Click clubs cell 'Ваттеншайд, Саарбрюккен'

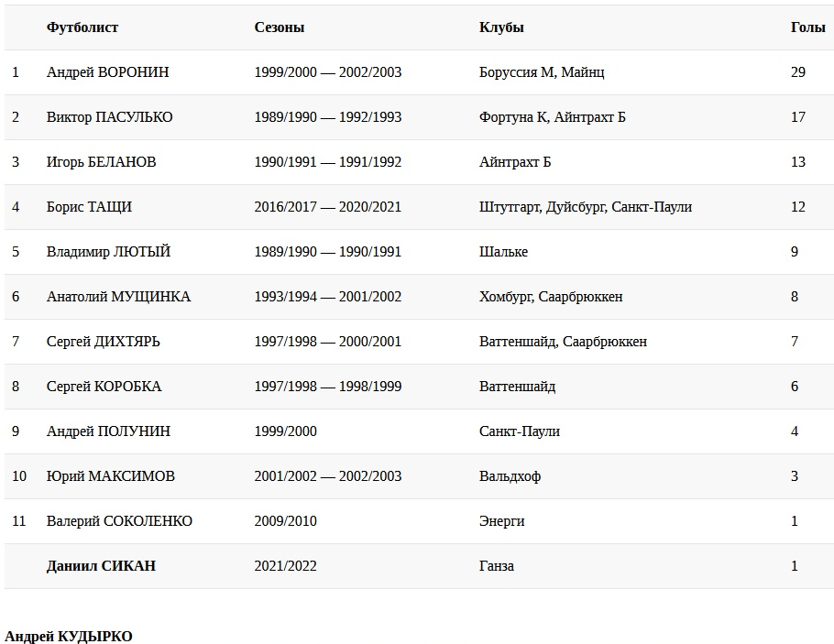point(563,342)
